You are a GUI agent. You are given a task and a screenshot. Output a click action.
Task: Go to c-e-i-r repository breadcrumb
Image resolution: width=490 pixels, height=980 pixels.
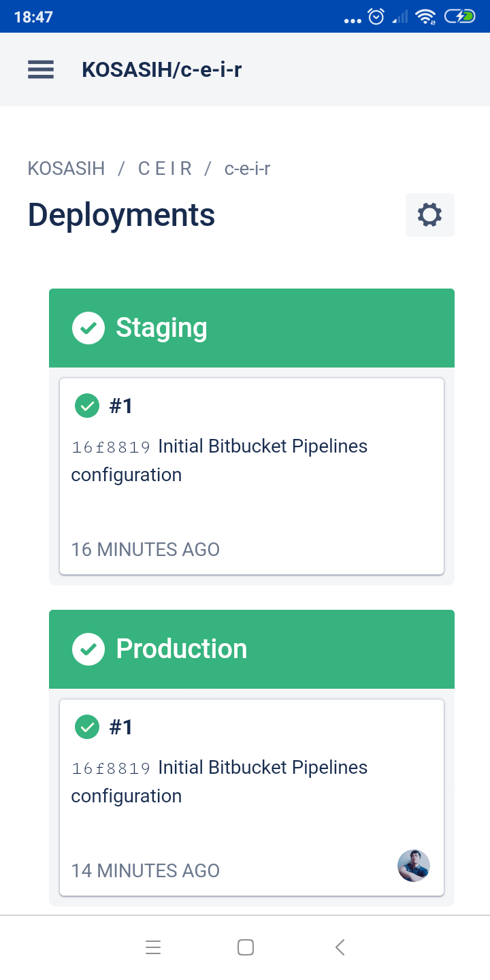[x=247, y=169]
